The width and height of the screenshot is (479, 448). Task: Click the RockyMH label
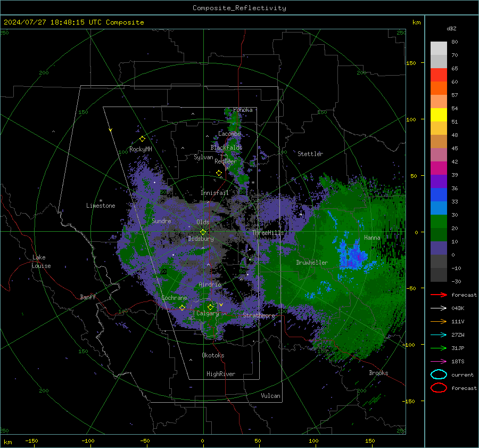coord(141,149)
